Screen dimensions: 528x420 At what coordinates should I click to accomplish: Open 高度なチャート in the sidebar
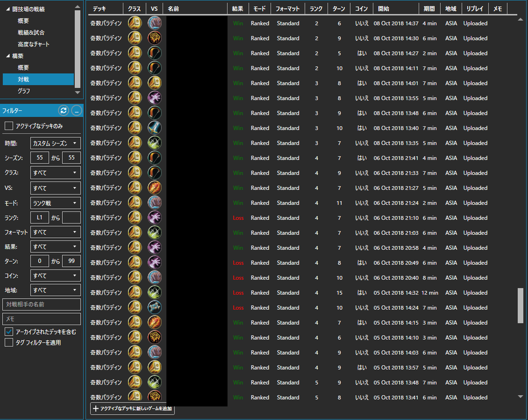coord(34,44)
